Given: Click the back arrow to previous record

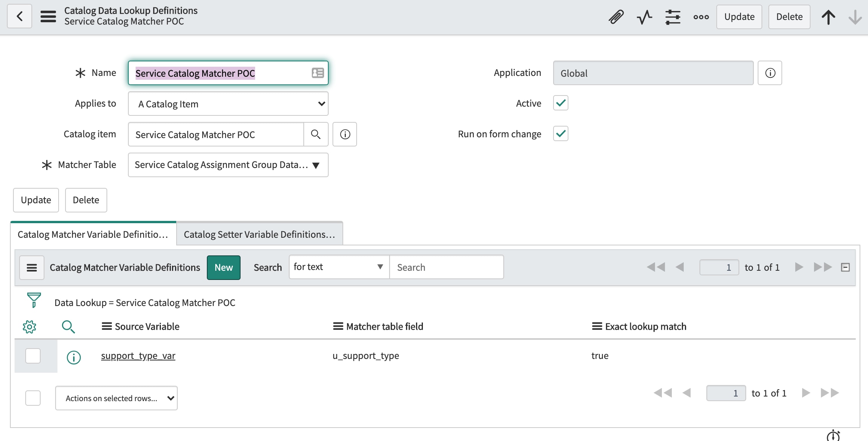Looking at the screenshot, I should 19,16.
